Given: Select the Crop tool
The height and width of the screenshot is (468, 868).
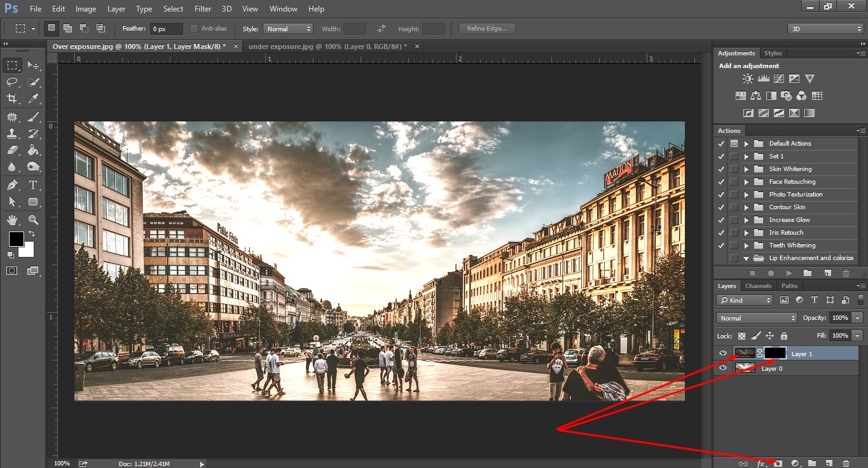Looking at the screenshot, I should pyautogui.click(x=12, y=99).
